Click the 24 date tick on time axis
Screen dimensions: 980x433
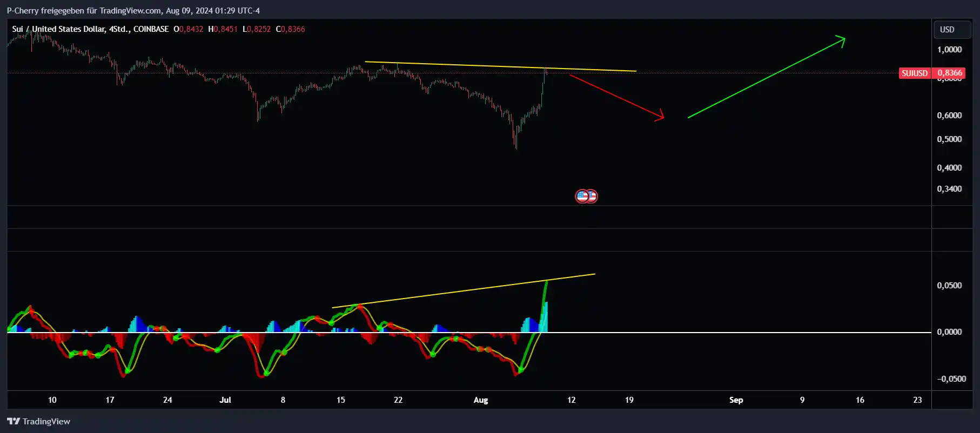click(x=167, y=400)
